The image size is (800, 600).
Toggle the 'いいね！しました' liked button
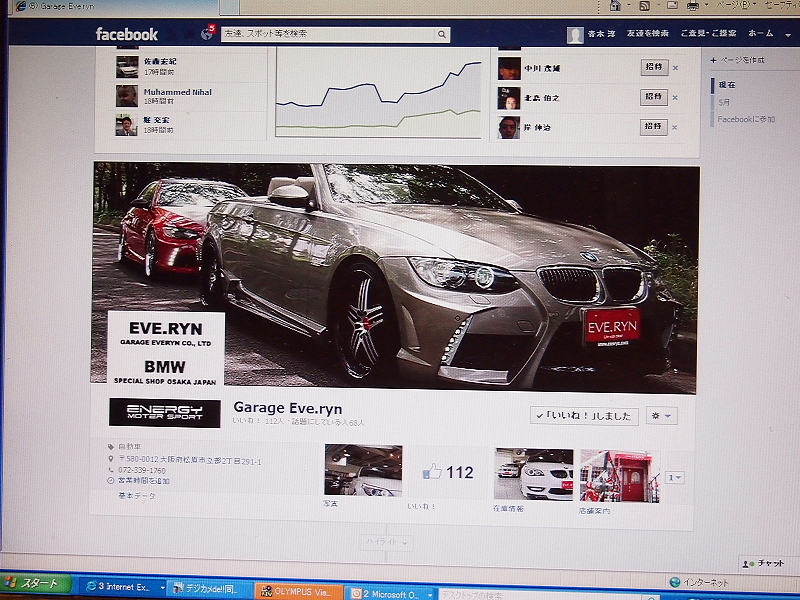(583, 416)
